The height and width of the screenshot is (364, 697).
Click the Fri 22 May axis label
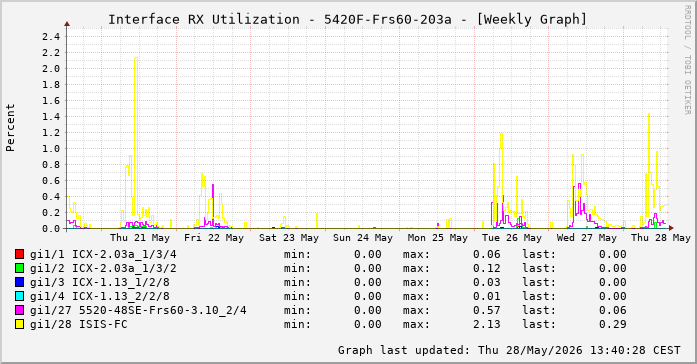214,238
